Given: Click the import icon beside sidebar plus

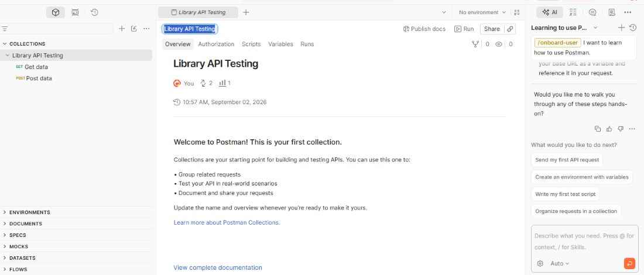Looking at the screenshot, I should click(134, 28).
